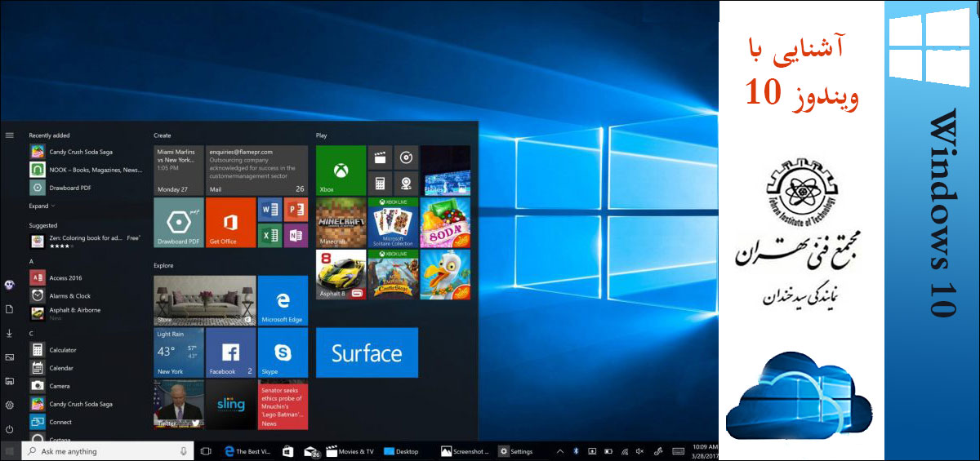980x461 pixels.
Task: Open the Drawboard PDF tile
Action: [178, 222]
